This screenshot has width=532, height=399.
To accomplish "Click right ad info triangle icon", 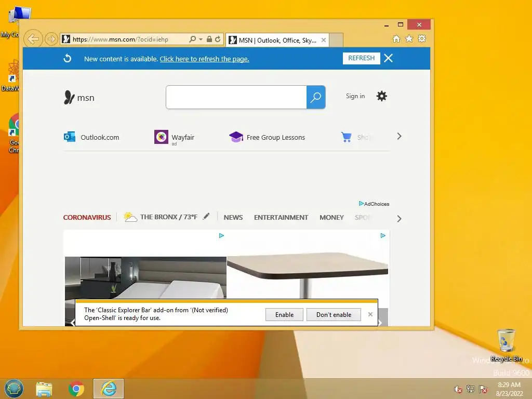I will pyautogui.click(x=383, y=235).
